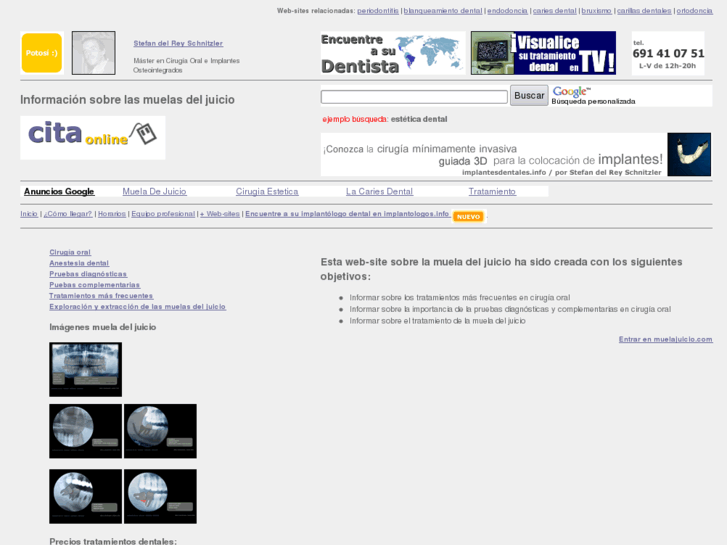This screenshot has width=727, height=545.
Task: Open the Equipo profesional navigation item
Action: pos(163,214)
